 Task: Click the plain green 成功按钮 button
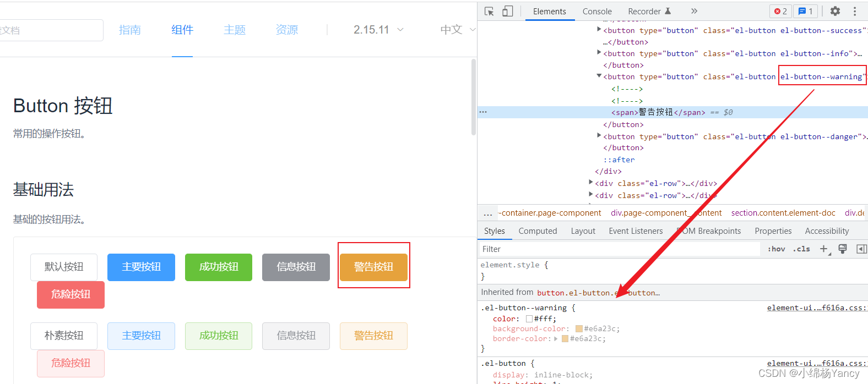click(219, 336)
